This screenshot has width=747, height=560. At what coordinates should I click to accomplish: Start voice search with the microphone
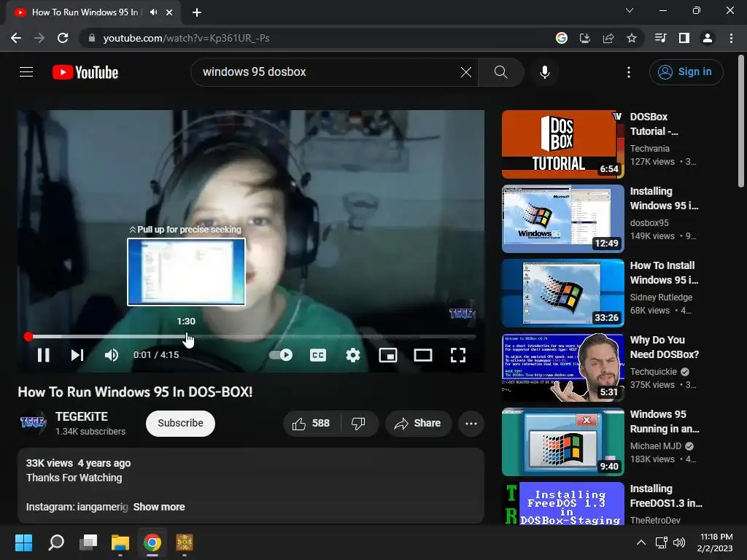(x=544, y=72)
